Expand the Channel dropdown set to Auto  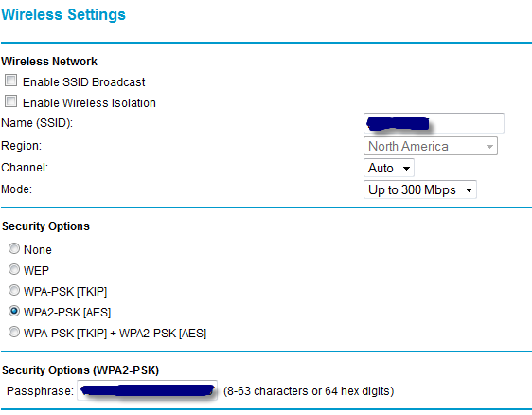click(388, 168)
